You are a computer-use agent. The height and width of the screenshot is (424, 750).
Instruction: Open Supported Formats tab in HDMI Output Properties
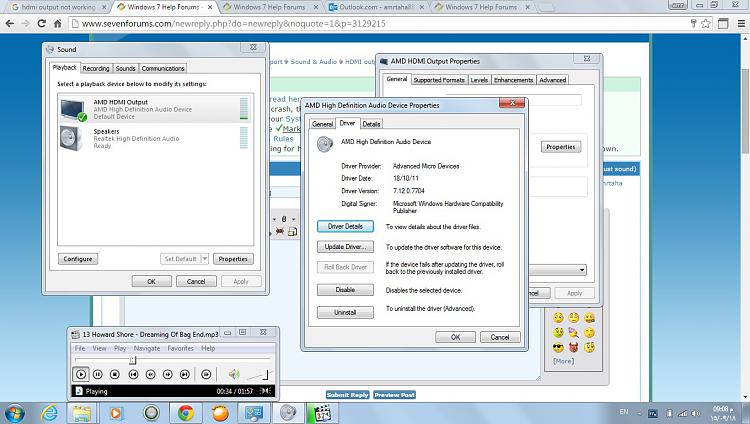[439, 80]
